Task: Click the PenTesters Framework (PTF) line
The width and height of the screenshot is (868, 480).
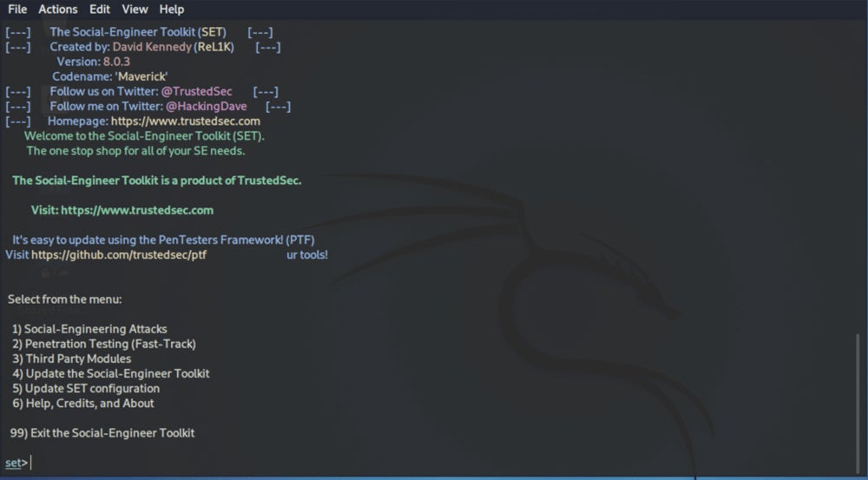Action: coord(163,240)
